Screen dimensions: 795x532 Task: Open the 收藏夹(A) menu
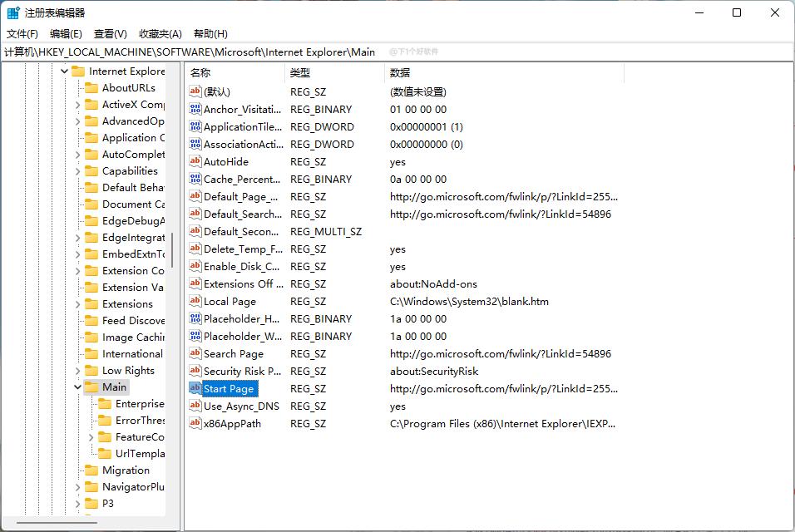click(160, 33)
